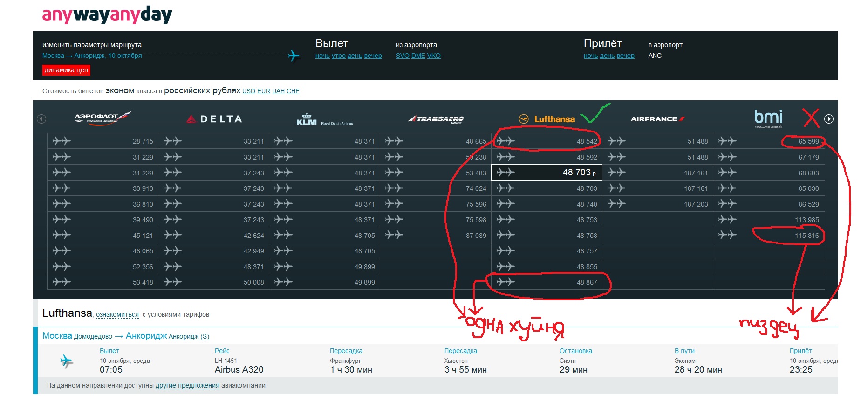
Task: Click flight number 'LH-1451'
Action: (226, 361)
